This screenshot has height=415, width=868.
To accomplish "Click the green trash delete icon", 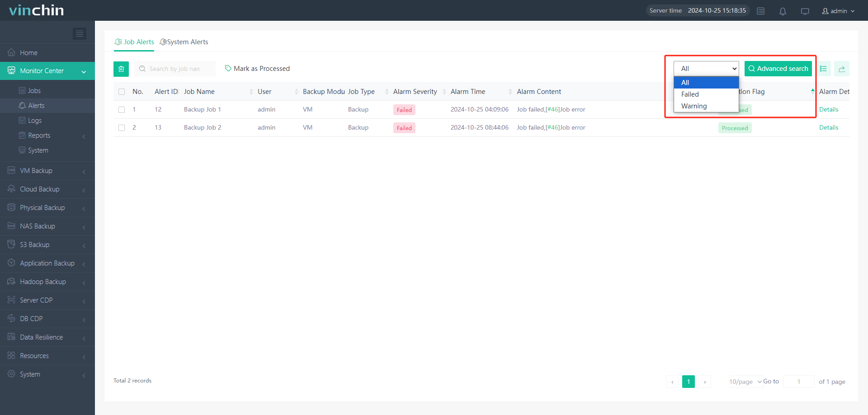I will point(121,69).
